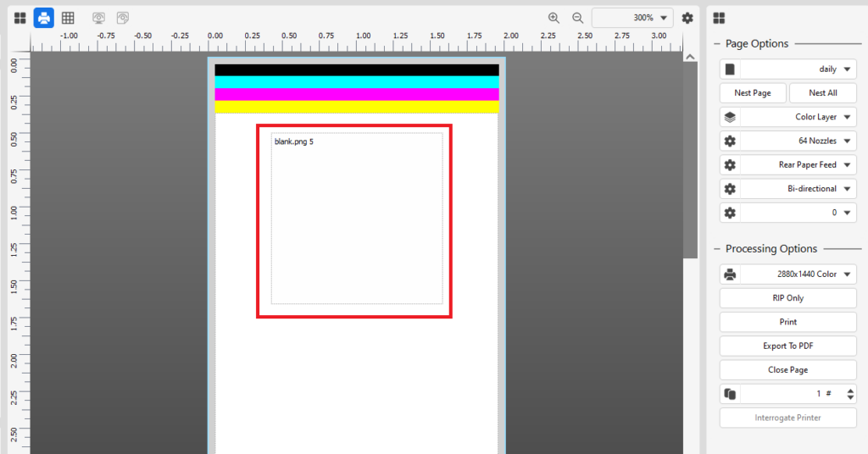The height and width of the screenshot is (454, 868).
Task: Click the layers icon beside Color Layer
Action: tap(730, 117)
